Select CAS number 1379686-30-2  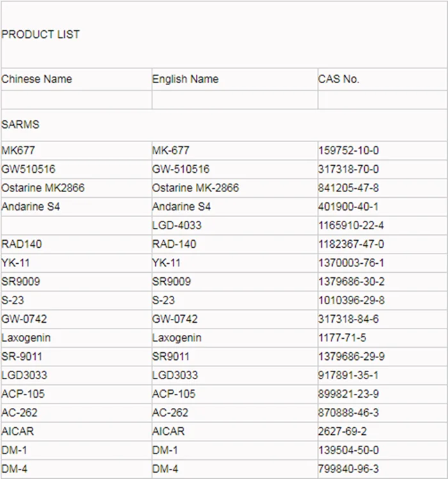point(351,282)
